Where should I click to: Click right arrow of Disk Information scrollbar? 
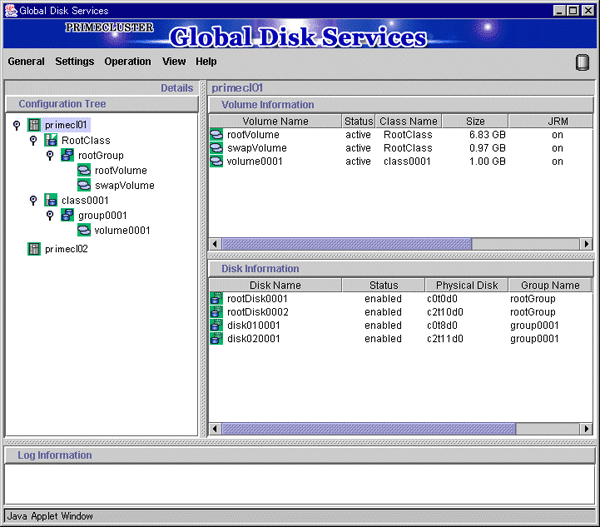(586, 429)
